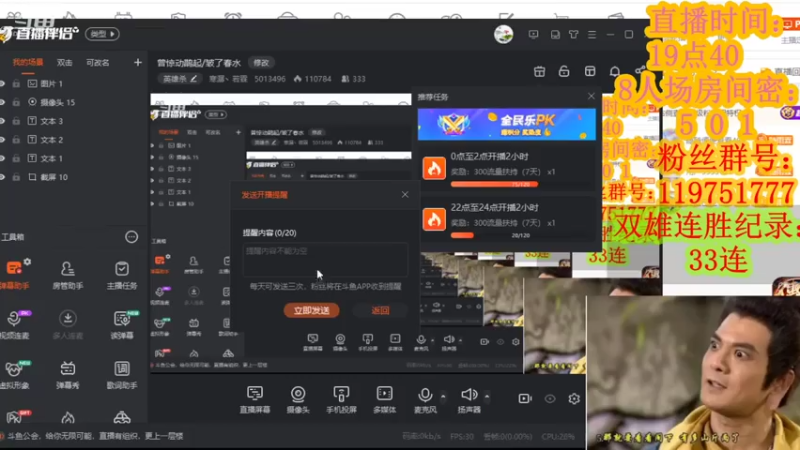Click the reminder content text field
This screenshot has width=800, height=450.
tap(325, 260)
